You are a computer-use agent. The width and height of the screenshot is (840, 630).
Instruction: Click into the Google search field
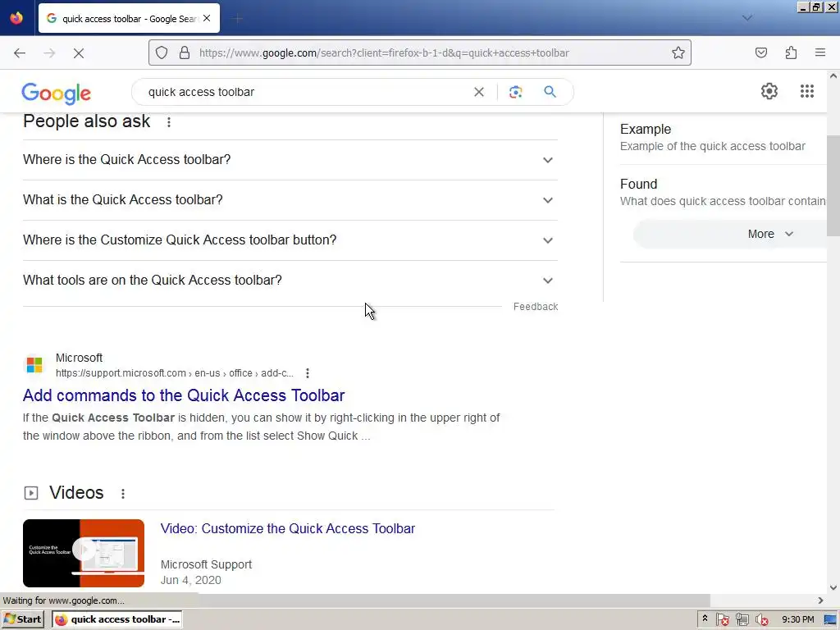[x=305, y=92]
